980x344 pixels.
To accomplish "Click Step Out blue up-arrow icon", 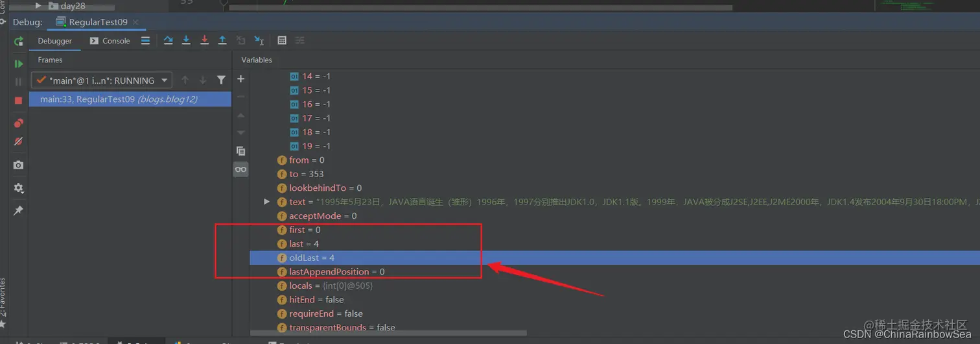I will pyautogui.click(x=222, y=40).
